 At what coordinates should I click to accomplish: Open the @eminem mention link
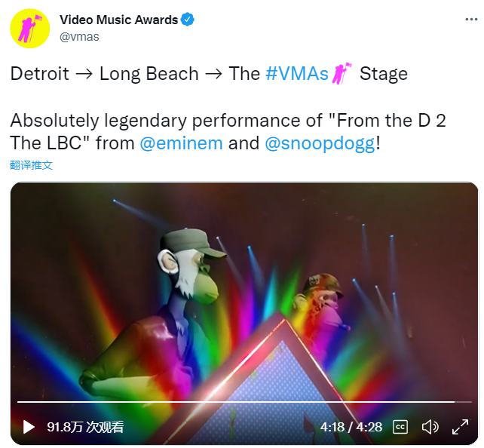pos(181,143)
